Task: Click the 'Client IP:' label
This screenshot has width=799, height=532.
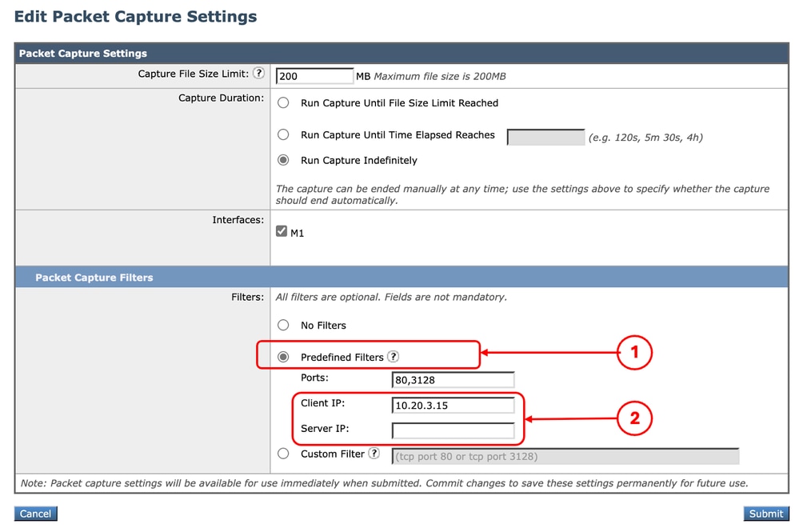Action: click(322, 403)
